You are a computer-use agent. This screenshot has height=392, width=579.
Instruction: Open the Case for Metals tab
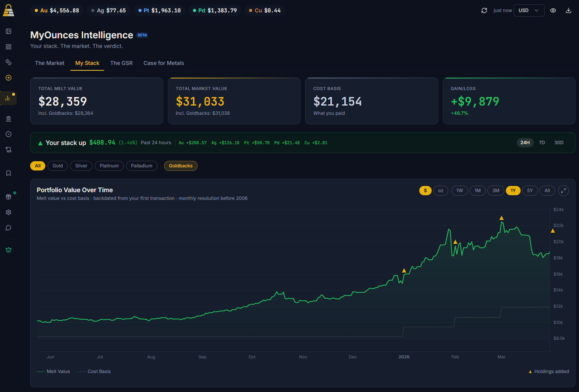(164, 63)
